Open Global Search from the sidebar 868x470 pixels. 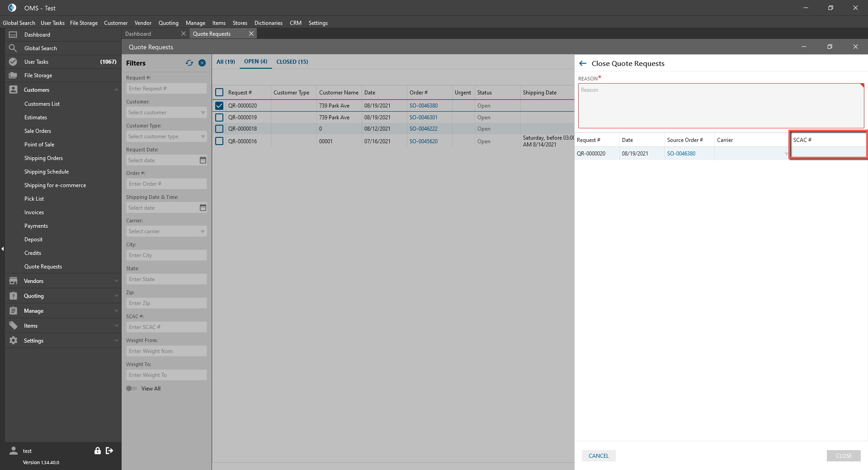tap(40, 48)
